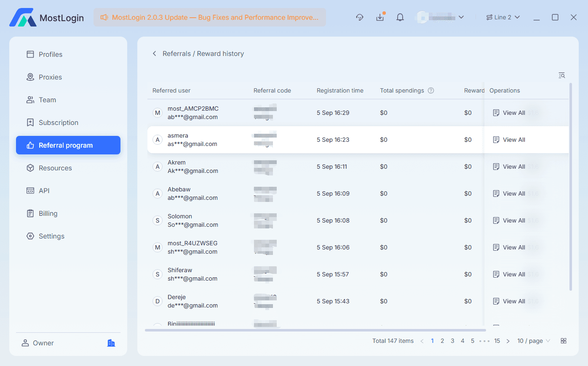Expand the Line 2 selector

tap(503, 17)
